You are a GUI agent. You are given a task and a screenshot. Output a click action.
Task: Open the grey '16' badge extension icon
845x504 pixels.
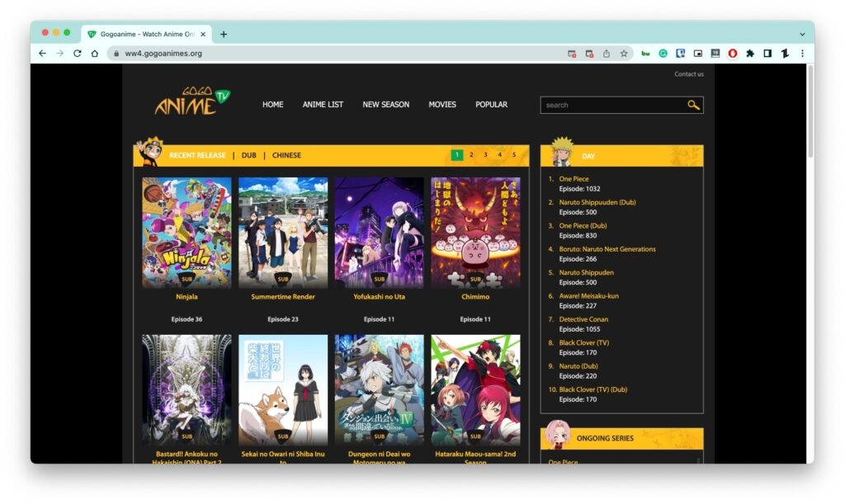[715, 54]
